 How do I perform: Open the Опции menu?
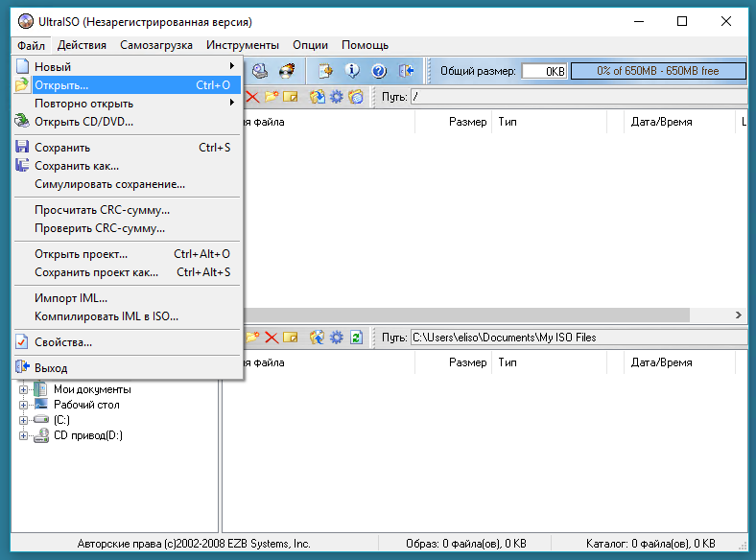pyautogui.click(x=311, y=45)
